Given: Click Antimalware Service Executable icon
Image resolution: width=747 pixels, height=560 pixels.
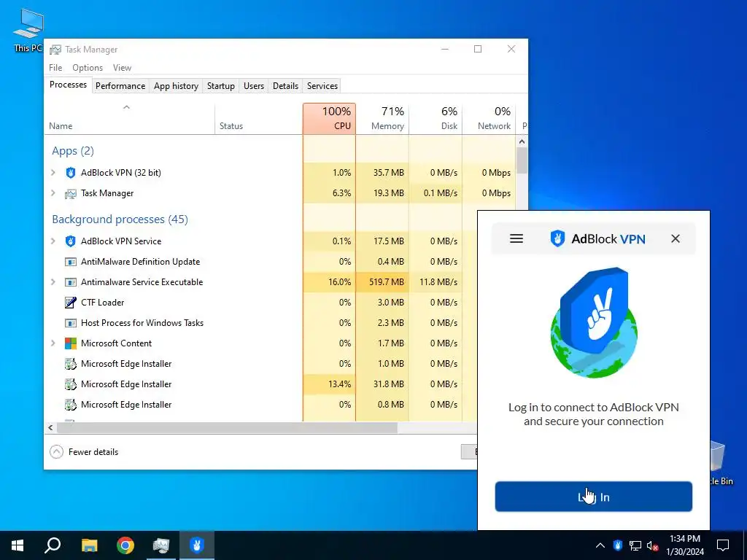Looking at the screenshot, I should pyautogui.click(x=71, y=282).
